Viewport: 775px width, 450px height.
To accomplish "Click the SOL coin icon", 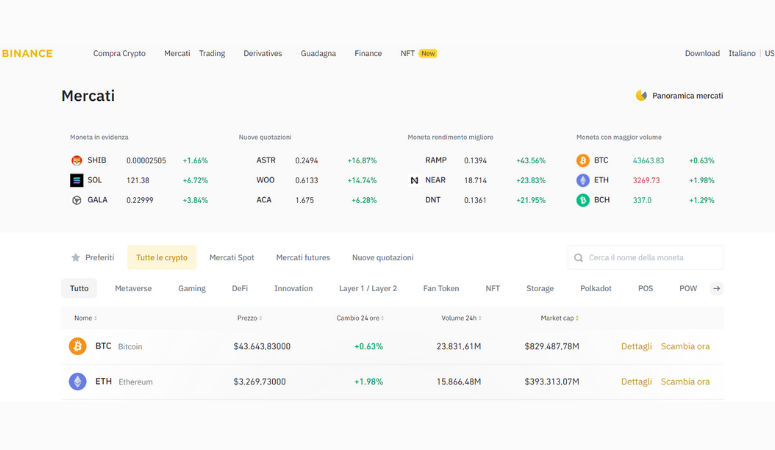I will 76,180.
